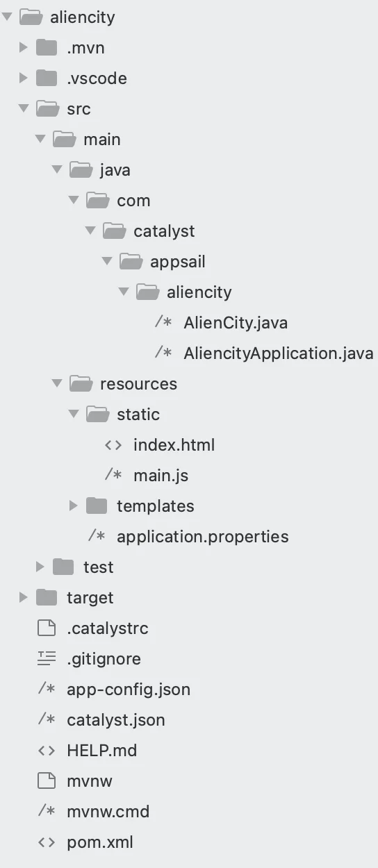The image size is (378, 868).
Task: Open HELP.md file
Action: tap(102, 751)
